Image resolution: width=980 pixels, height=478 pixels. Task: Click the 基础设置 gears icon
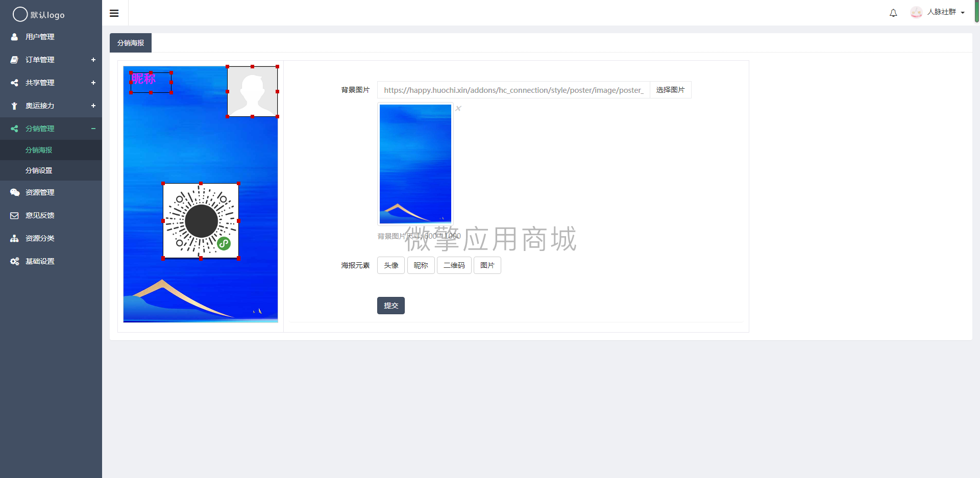click(15, 261)
